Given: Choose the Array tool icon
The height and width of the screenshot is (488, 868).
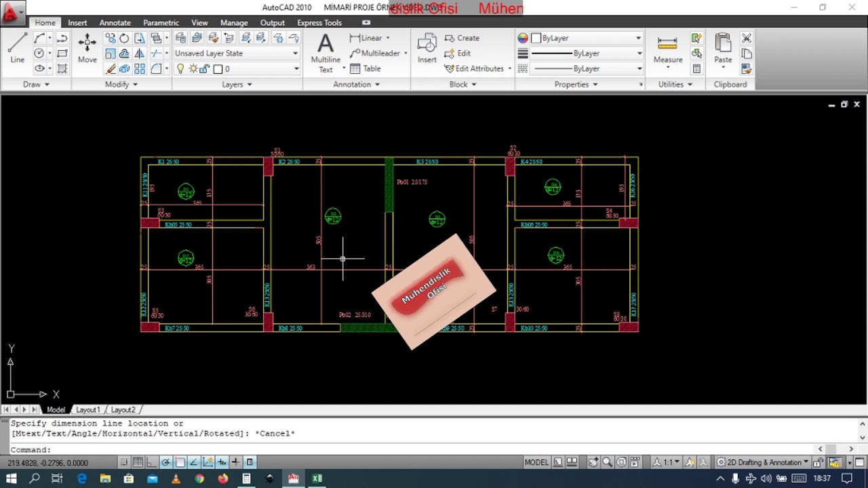Looking at the screenshot, I should tap(139, 68).
